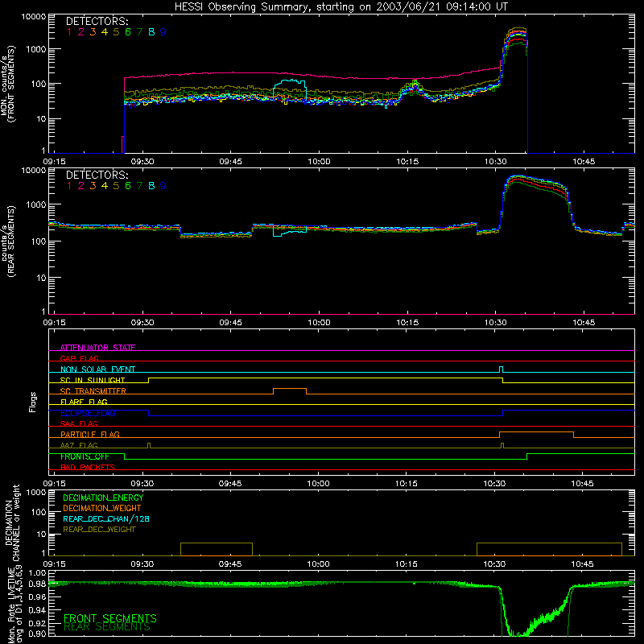Image resolution: width=644 pixels, height=644 pixels.
Task: Click the 0.92 livetime y-axis value
Action: [x=37, y=622]
